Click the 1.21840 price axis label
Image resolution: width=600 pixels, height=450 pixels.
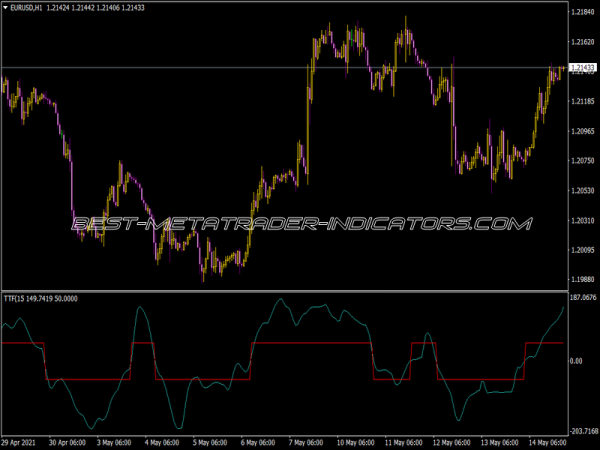[x=581, y=12]
